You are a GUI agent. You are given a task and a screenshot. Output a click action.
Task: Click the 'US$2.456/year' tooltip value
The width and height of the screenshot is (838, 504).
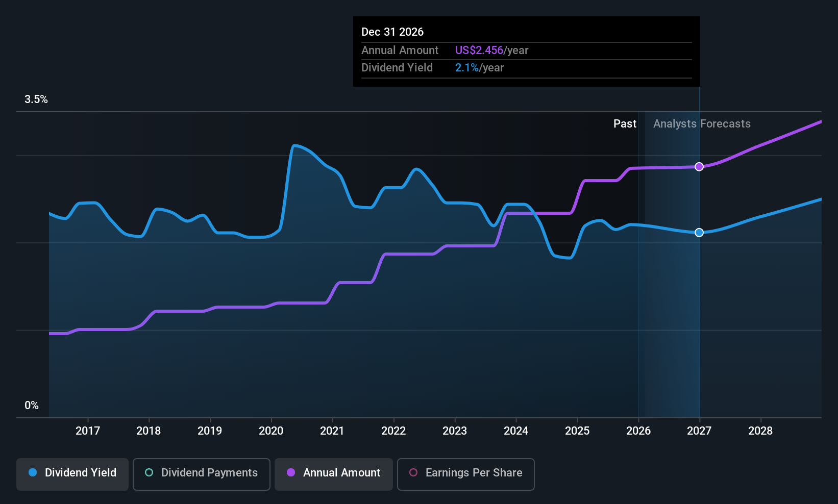tap(491, 51)
